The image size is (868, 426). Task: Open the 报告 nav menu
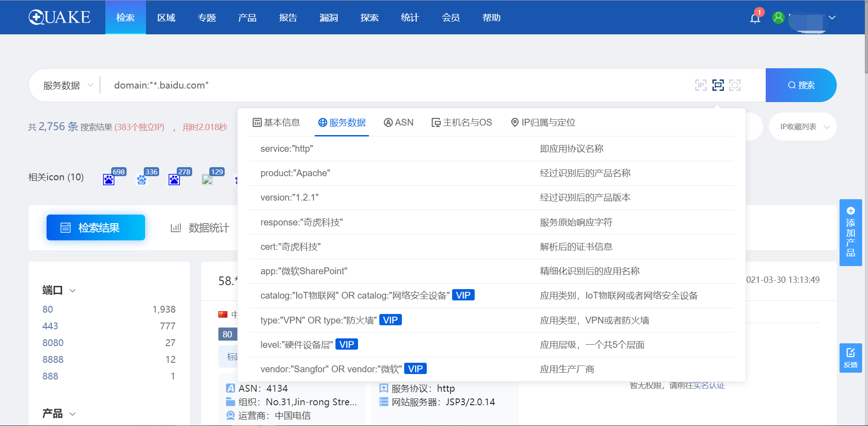[288, 17]
